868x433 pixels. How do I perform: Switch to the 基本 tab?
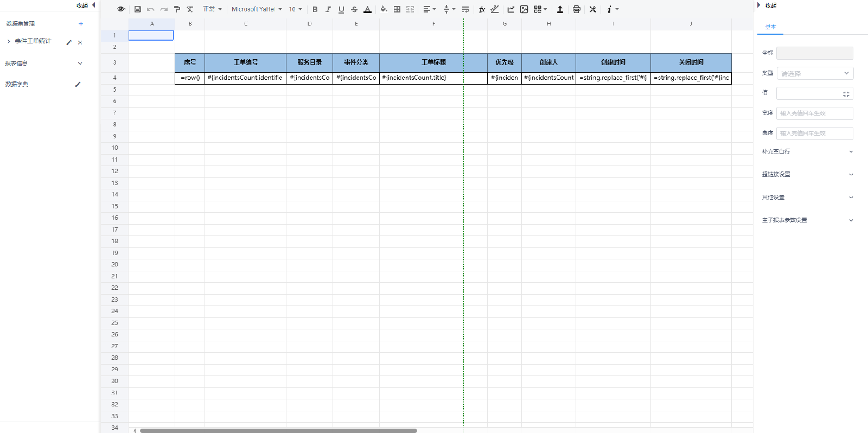pos(770,27)
